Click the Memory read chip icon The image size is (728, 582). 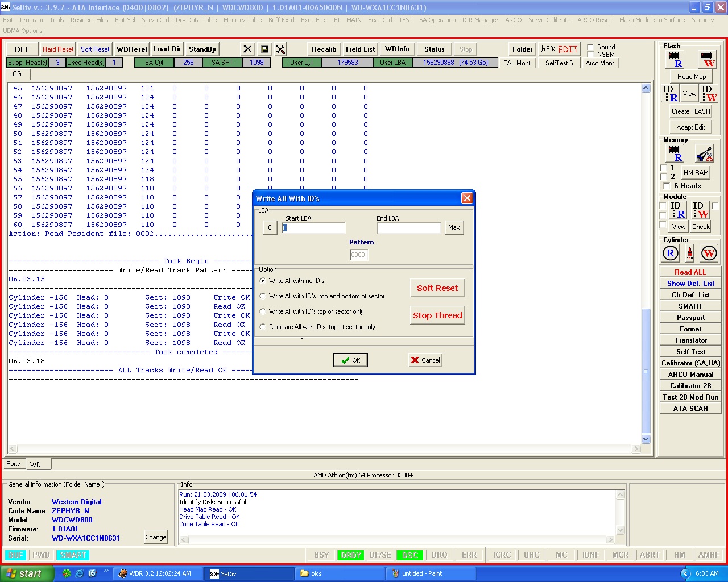click(675, 153)
